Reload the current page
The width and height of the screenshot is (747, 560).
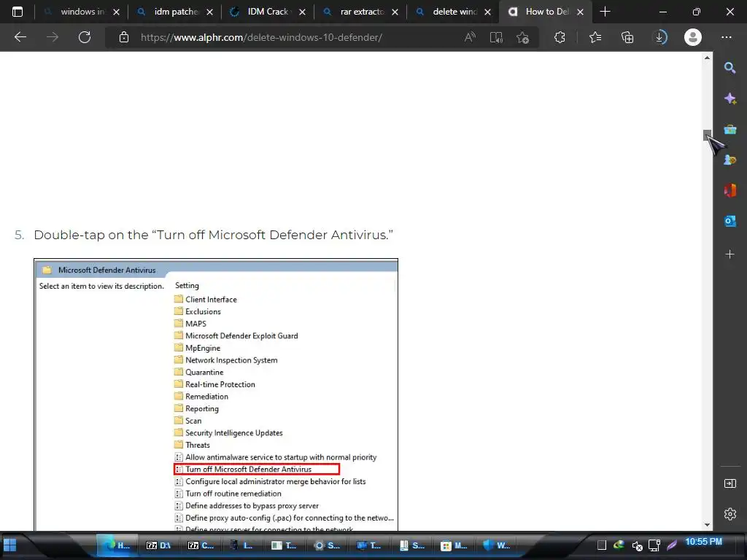(x=85, y=37)
